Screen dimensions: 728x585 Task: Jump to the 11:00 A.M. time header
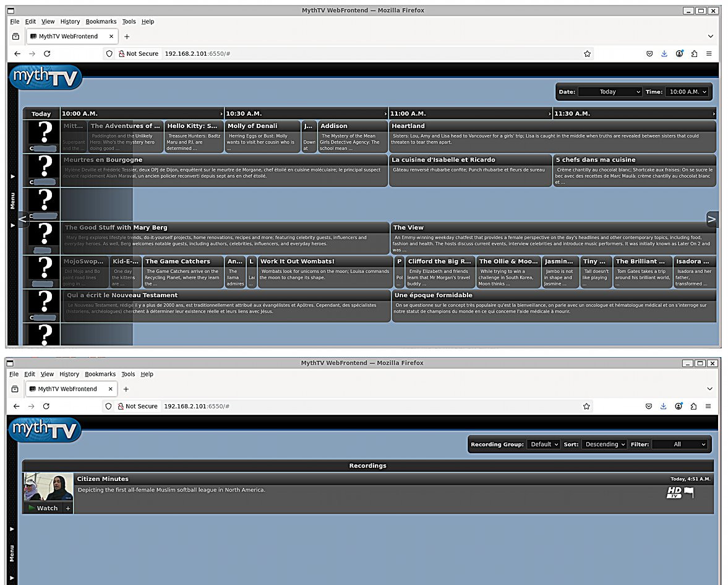click(x=470, y=113)
